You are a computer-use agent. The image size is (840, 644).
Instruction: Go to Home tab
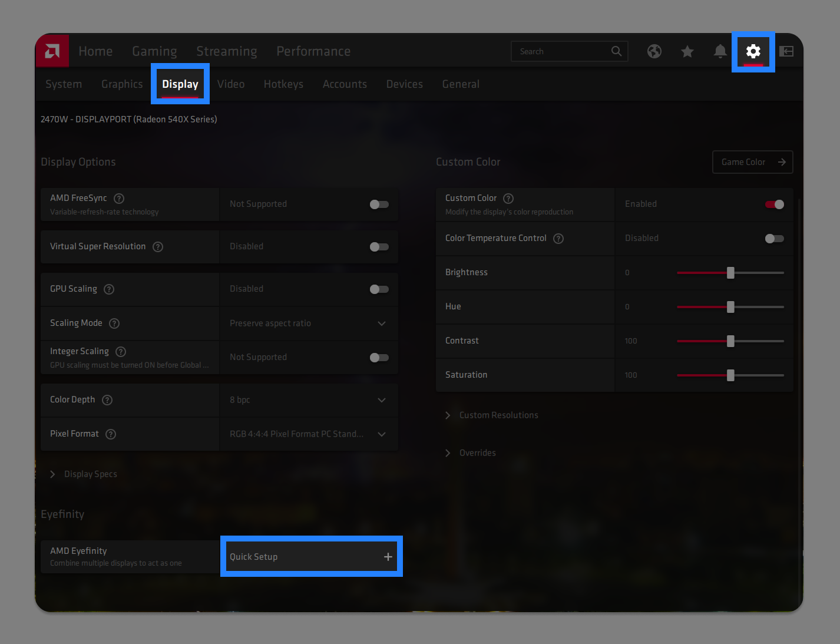tap(95, 51)
